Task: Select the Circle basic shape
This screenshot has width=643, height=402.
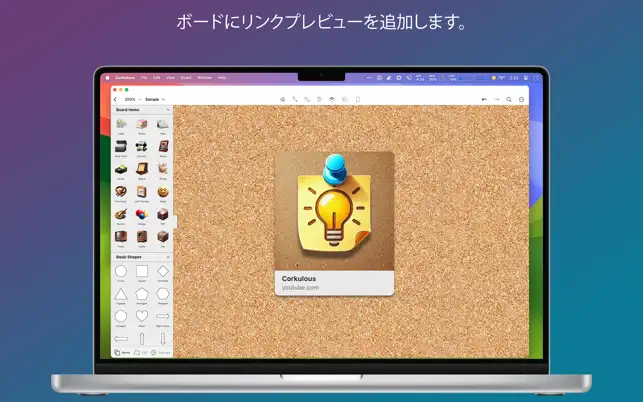Action: pos(121,271)
